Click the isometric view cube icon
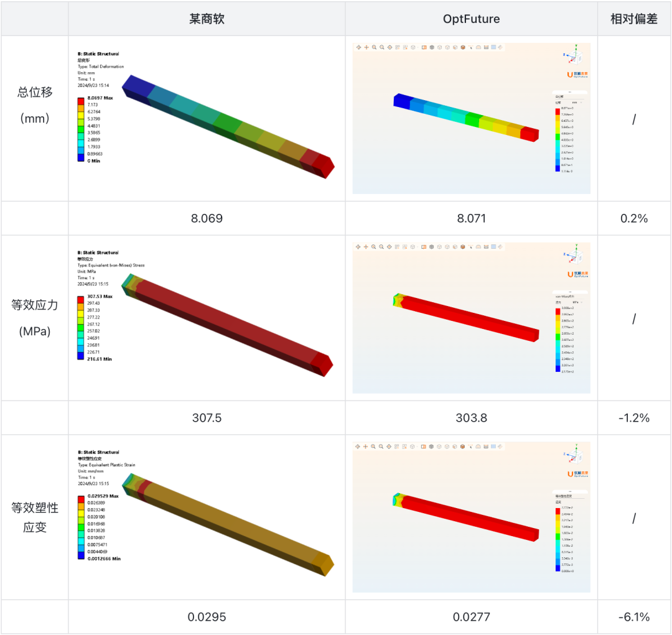 coord(413,47)
